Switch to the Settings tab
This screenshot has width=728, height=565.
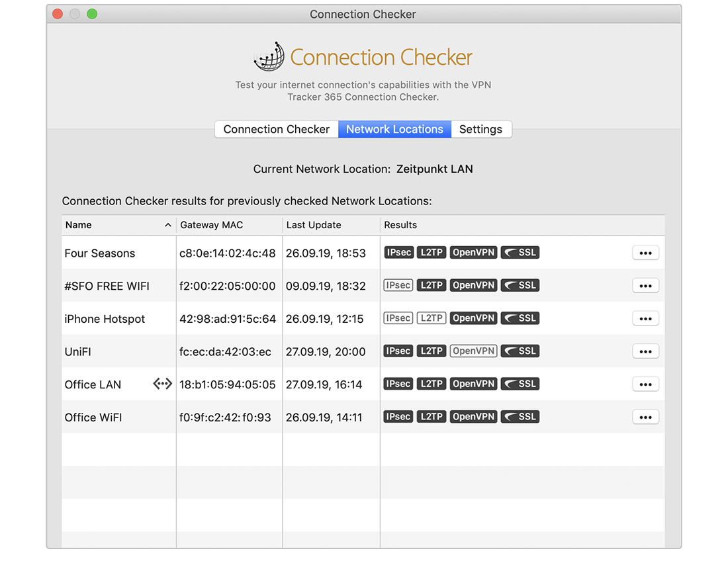click(480, 130)
